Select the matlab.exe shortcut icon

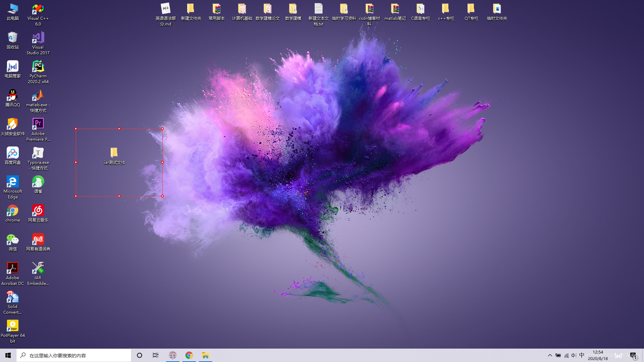[38, 101]
